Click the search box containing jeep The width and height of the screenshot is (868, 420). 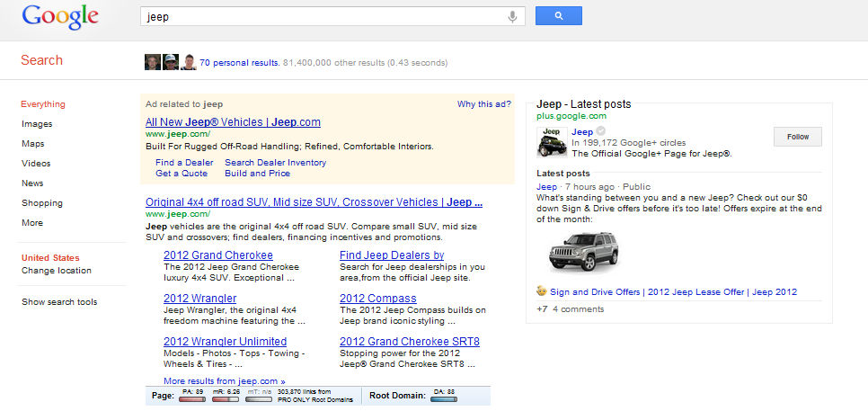[x=323, y=16]
